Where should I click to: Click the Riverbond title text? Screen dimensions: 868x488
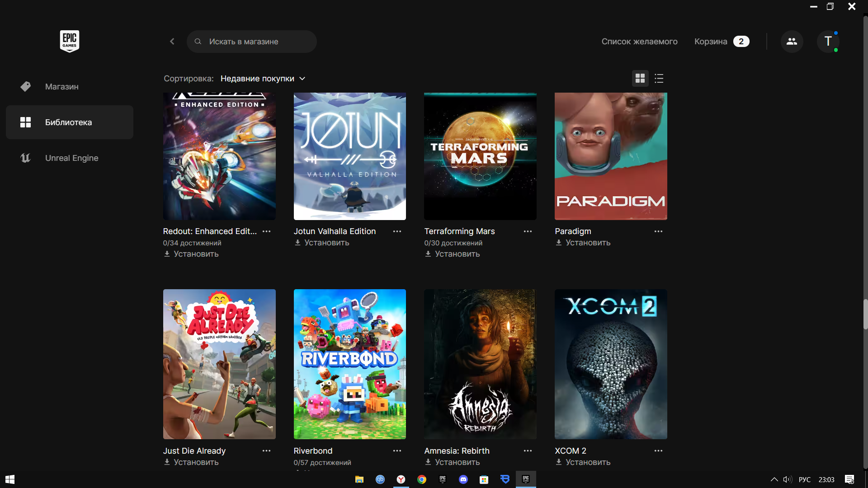point(313,451)
